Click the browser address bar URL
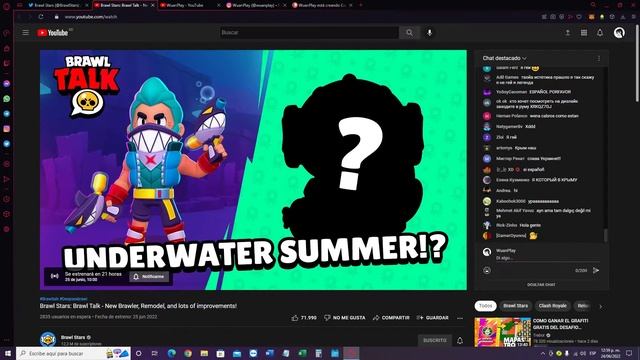The height and width of the screenshot is (360, 640). [x=91, y=17]
